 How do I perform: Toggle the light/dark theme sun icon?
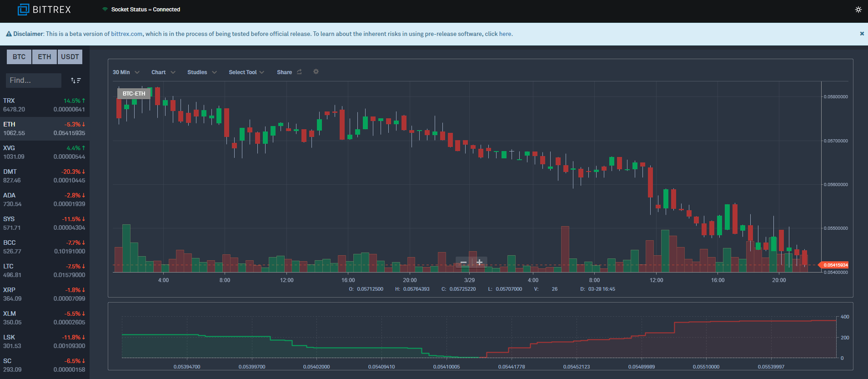click(x=858, y=10)
